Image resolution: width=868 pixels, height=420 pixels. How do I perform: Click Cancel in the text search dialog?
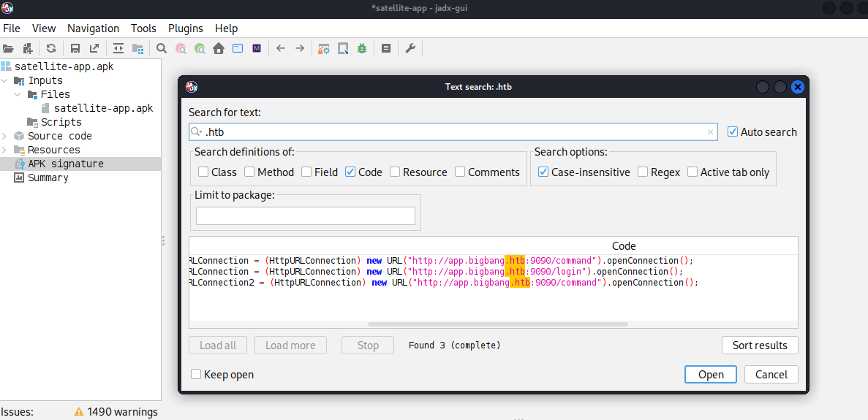pyautogui.click(x=771, y=374)
